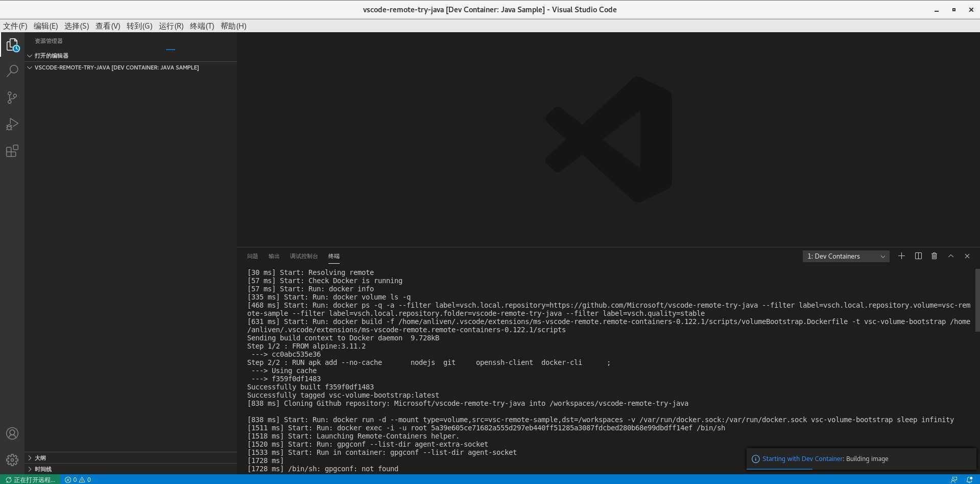
Task: Maximize the panel with the up chevron
Action: pyautogui.click(x=951, y=256)
